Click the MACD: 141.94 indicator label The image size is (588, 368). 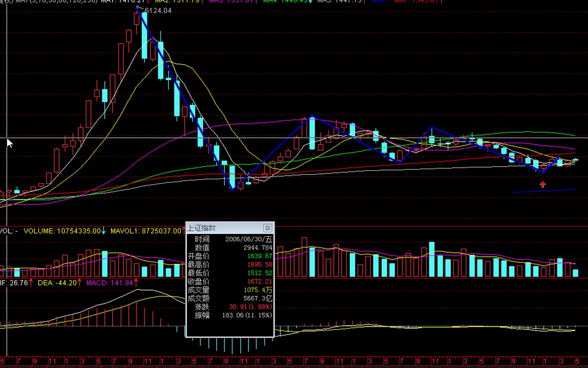[x=110, y=283]
